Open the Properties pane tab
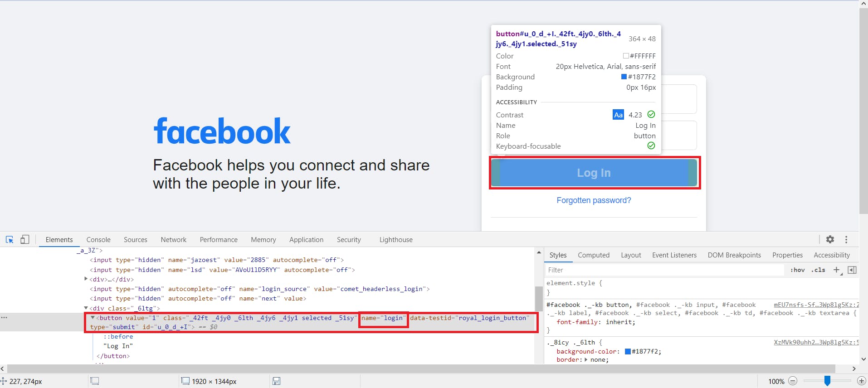The image size is (868, 388). tap(787, 255)
